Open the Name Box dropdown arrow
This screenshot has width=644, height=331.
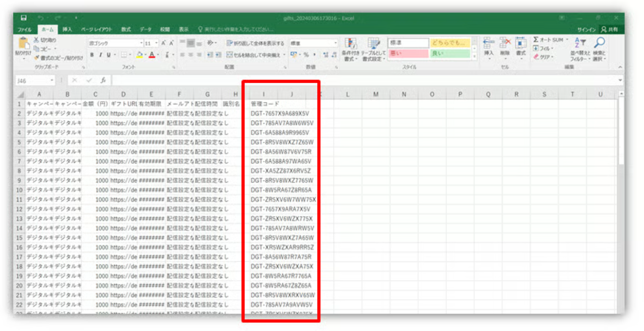pyautogui.click(x=52, y=80)
